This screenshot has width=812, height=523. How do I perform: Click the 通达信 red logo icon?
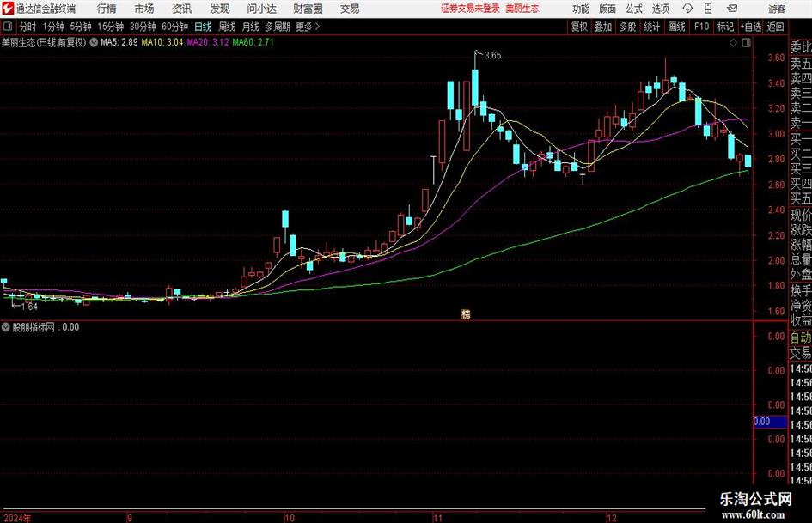[8, 9]
